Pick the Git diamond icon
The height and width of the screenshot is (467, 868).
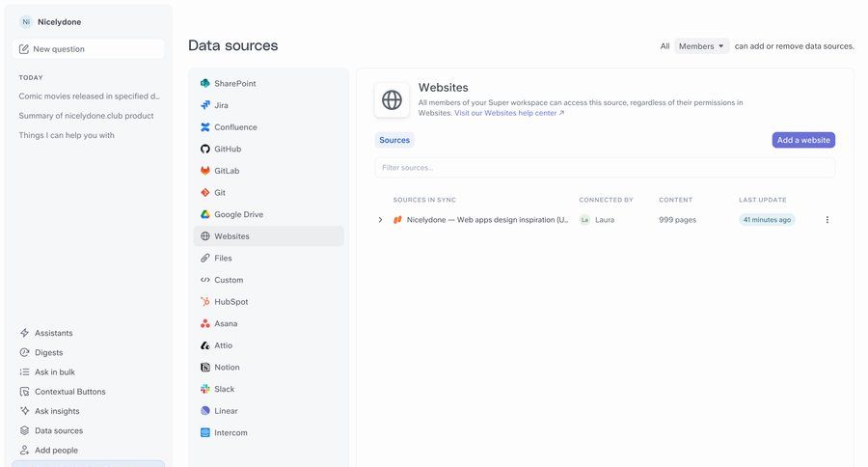(x=204, y=192)
